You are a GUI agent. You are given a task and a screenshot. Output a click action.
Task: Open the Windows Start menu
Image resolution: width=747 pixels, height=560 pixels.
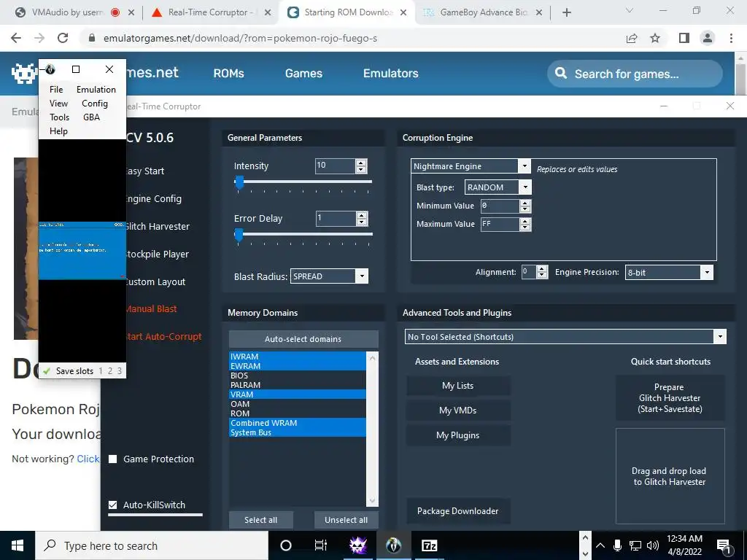point(18,545)
